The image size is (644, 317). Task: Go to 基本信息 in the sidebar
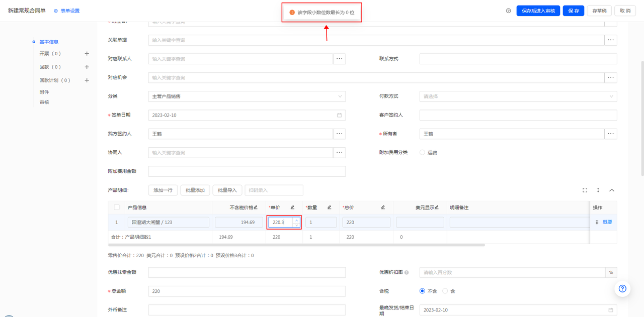coord(49,42)
